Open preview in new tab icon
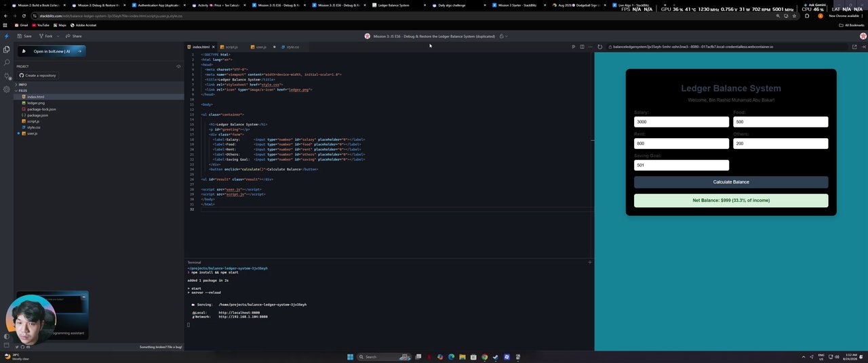 [854, 47]
